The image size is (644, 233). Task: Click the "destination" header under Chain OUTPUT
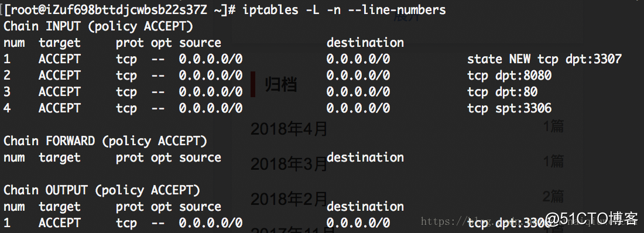pyautogui.click(x=365, y=206)
